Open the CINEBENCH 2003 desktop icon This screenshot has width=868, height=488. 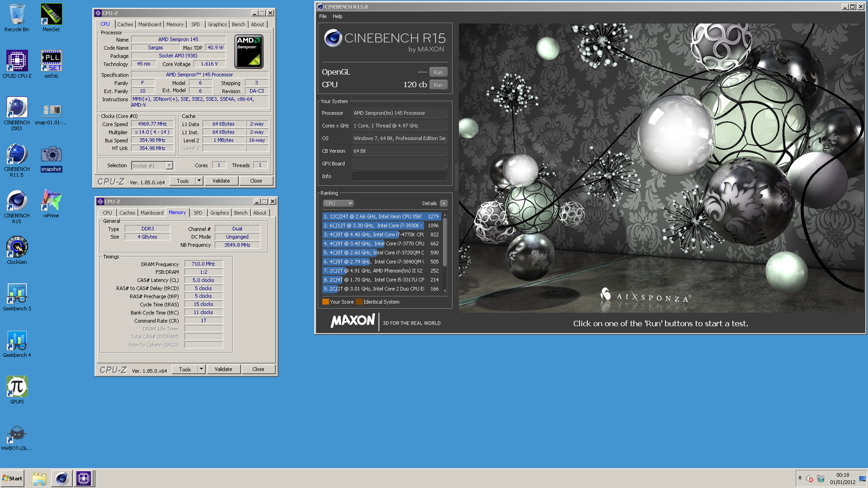pos(17,114)
